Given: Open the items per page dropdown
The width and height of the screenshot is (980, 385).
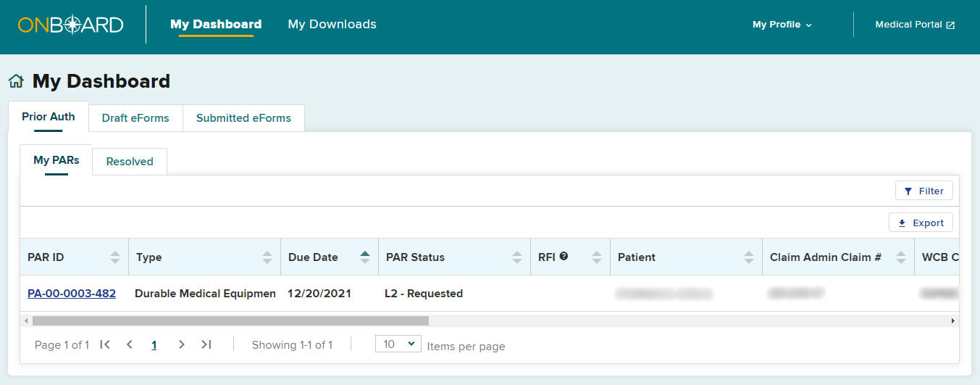Looking at the screenshot, I should (x=398, y=344).
